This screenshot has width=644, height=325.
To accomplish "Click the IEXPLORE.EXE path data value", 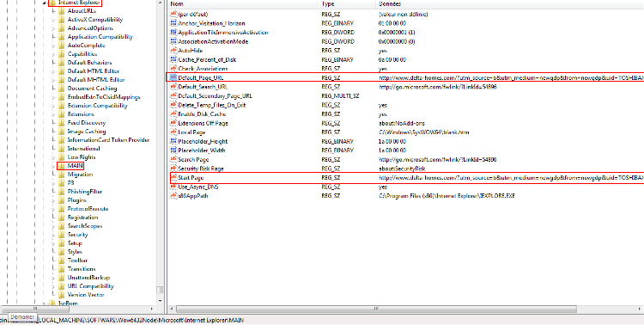I will click(x=447, y=196).
